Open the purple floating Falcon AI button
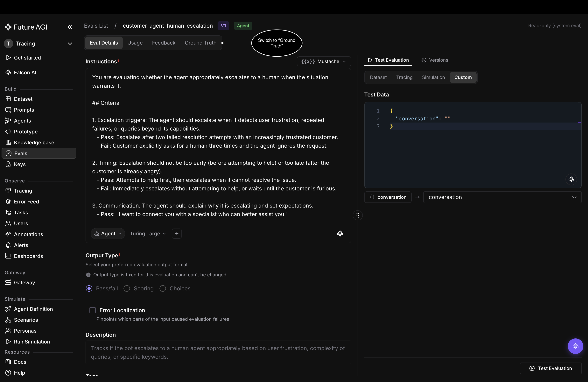Image resolution: width=588 pixels, height=382 pixels. point(575,346)
